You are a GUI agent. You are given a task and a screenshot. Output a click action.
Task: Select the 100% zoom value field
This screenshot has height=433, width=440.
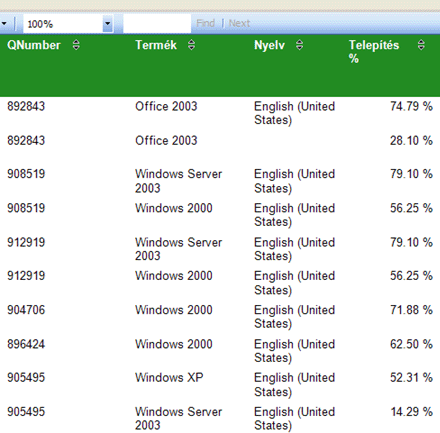63,24
